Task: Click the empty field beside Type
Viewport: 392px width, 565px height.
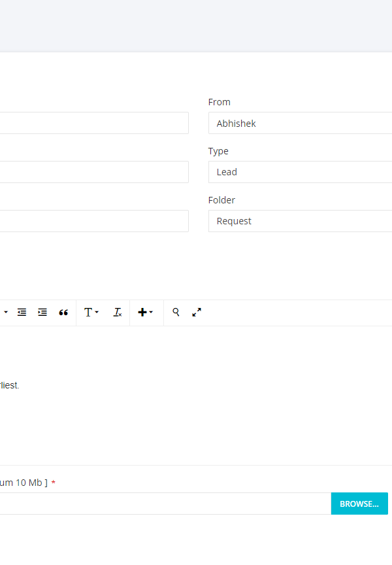Action: [94, 172]
